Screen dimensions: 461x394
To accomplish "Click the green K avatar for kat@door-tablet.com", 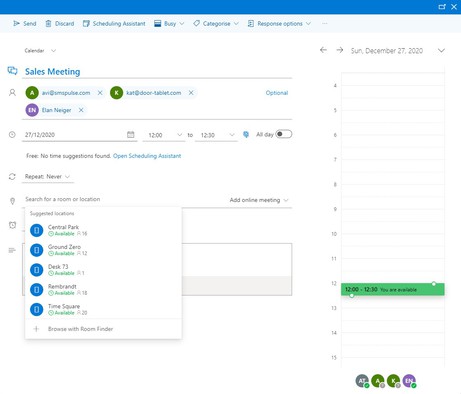I will pyautogui.click(x=116, y=93).
